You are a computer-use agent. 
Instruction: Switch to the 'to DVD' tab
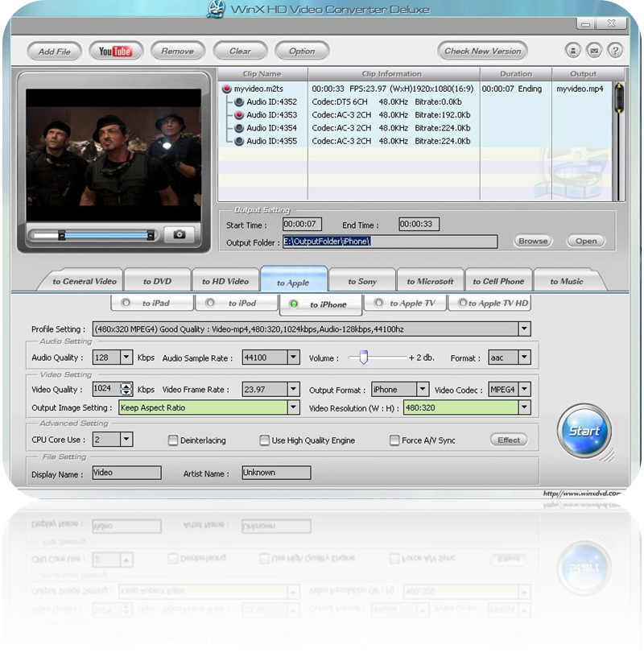click(157, 281)
